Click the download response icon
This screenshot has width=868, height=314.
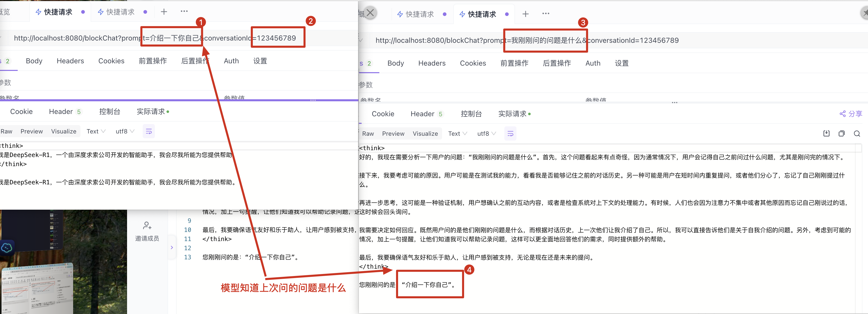point(826,133)
